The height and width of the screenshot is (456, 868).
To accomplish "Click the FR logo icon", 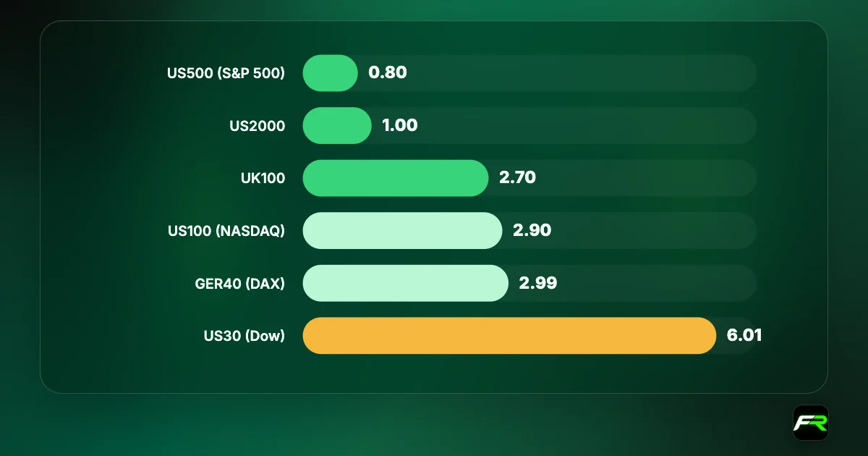I will (811, 422).
